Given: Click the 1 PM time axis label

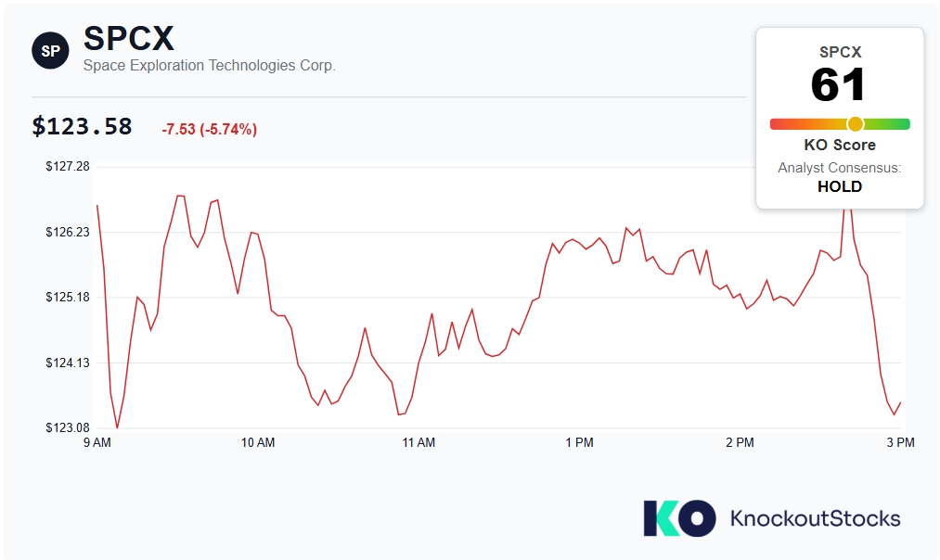Looking at the screenshot, I should pos(579,442).
